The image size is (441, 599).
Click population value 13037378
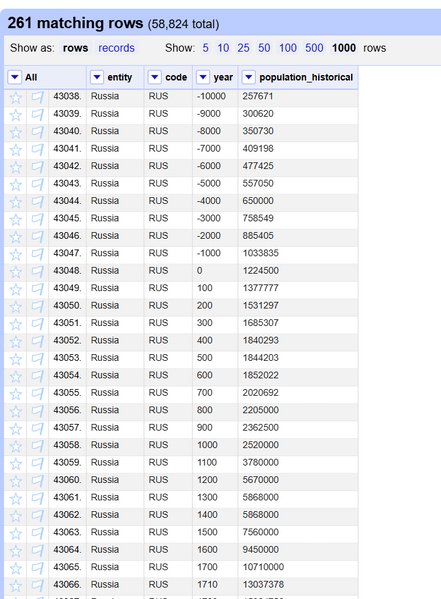coord(263,585)
